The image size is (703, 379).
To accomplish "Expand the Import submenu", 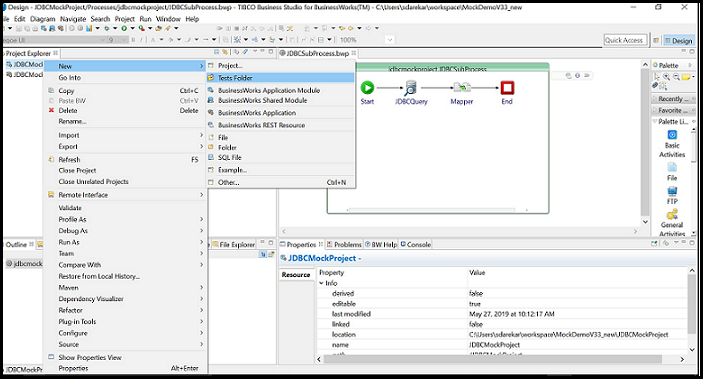I will pyautogui.click(x=201, y=135).
